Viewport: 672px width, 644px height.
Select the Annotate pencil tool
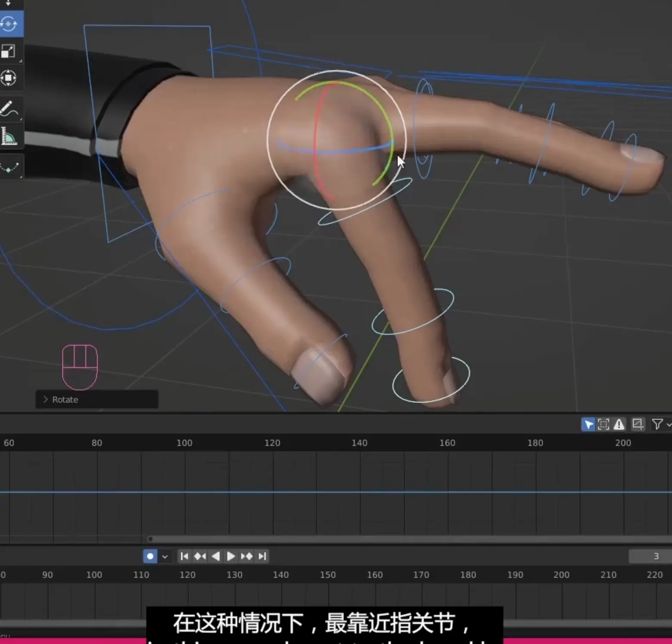pos(9,109)
